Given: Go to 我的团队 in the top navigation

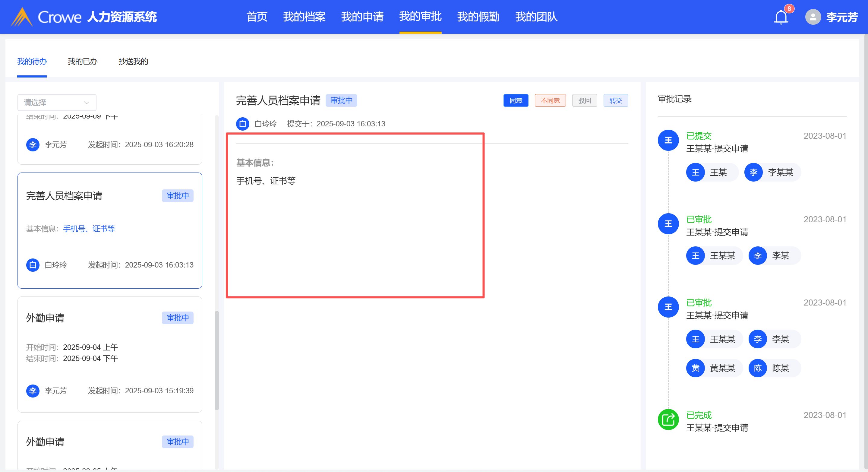Looking at the screenshot, I should click(x=536, y=17).
